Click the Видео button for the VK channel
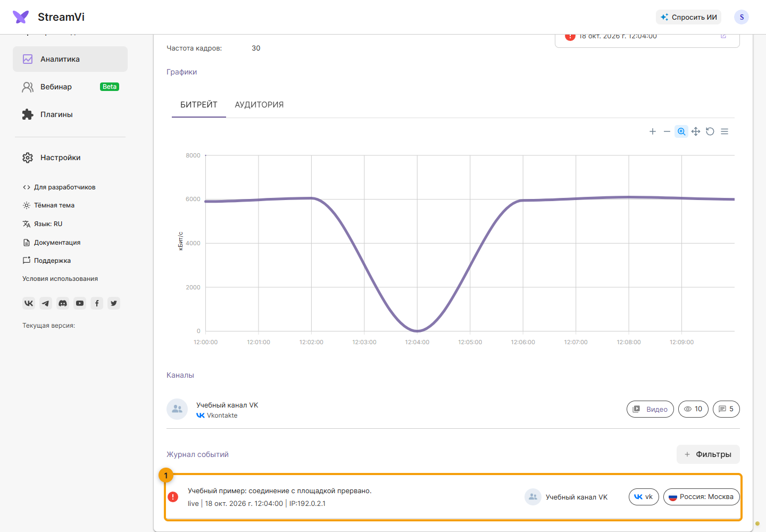This screenshot has width=766, height=532. (650, 409)
